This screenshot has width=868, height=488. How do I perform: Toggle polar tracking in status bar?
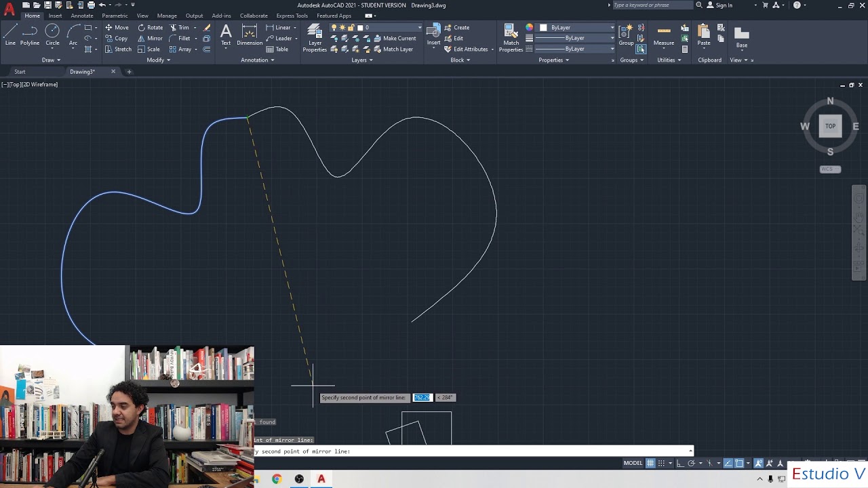pyautogui.click(x=691, y=463)
